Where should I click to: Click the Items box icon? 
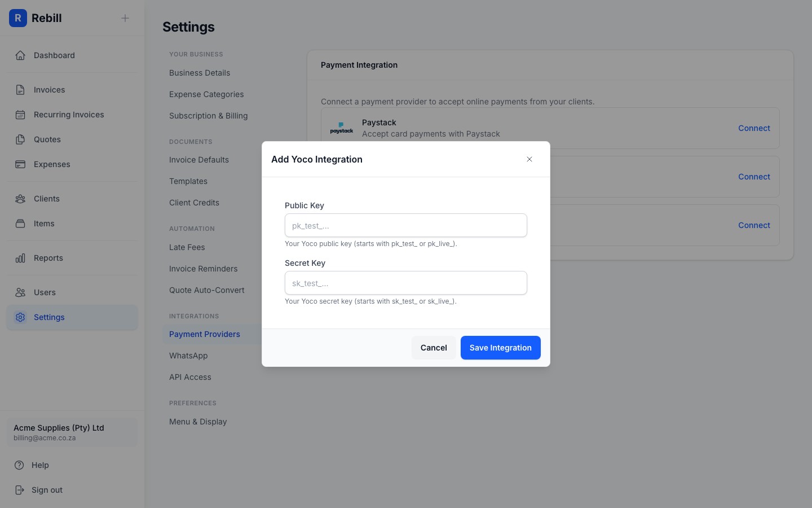point(20,224)
